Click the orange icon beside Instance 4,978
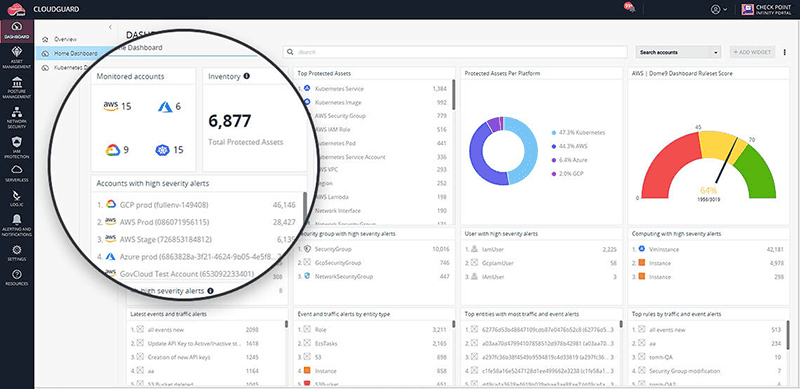Image resolution: width=800 pixels, height=389 pixels. pyautogui.click(x=642, y=263)
